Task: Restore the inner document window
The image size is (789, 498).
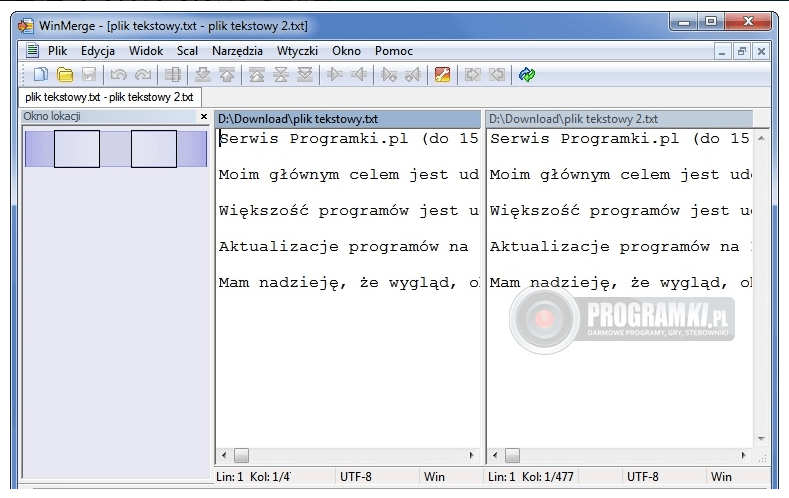Action: [742, 51]
